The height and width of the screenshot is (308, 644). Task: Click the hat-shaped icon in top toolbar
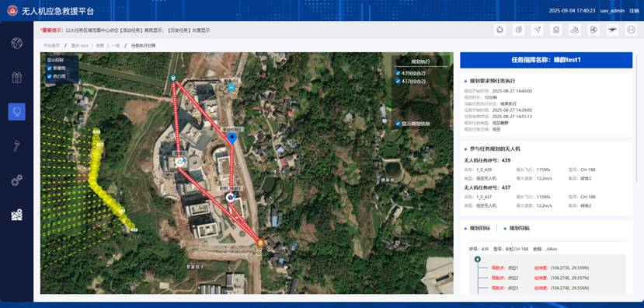pyautogui.click(x=575, y=30)
